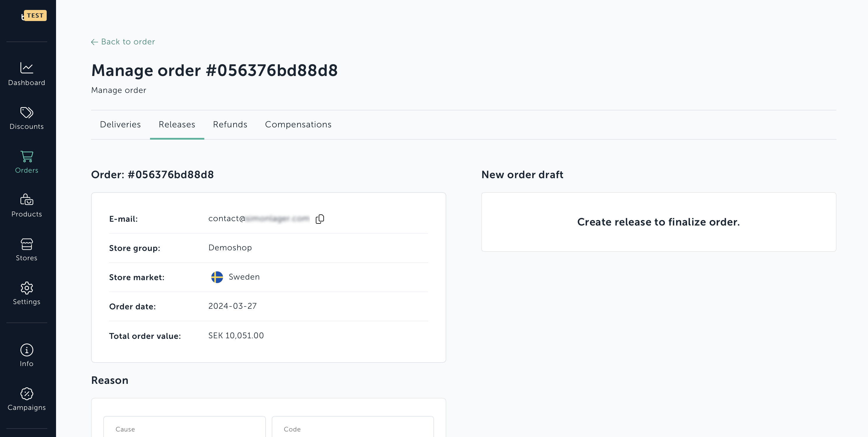
Task: Open Settings gear icon
Action: click(27, 288)
